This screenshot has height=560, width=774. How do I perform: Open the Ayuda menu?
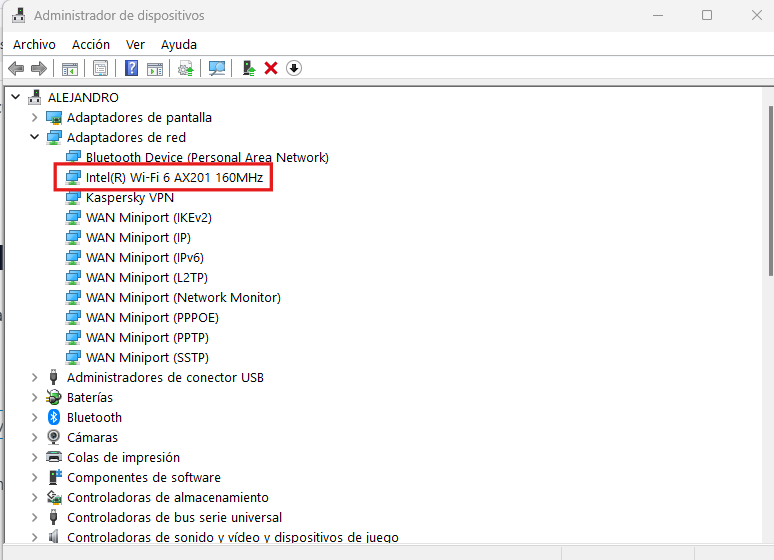click(179, 44)
